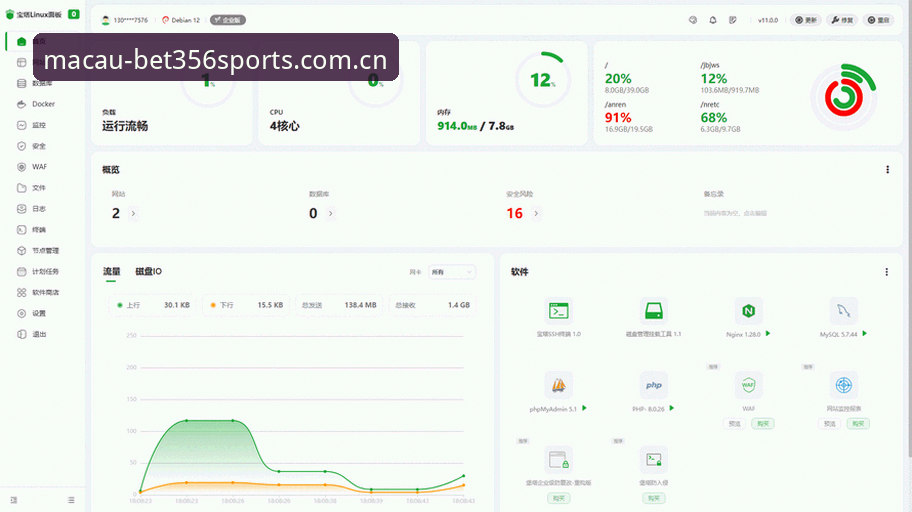The image size is (912, 512).
Task: Click the green play arrow beside Nginx 1.28.0
Action: pos(768,333)
